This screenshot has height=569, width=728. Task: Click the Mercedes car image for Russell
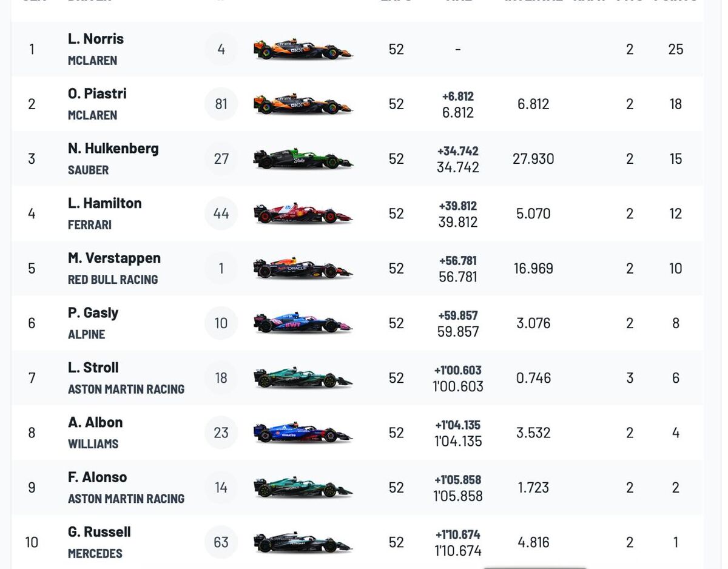point(303,542)
